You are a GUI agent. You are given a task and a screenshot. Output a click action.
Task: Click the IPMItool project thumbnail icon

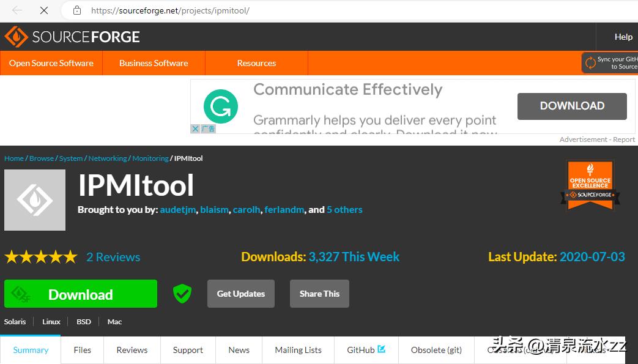[35, 200]
